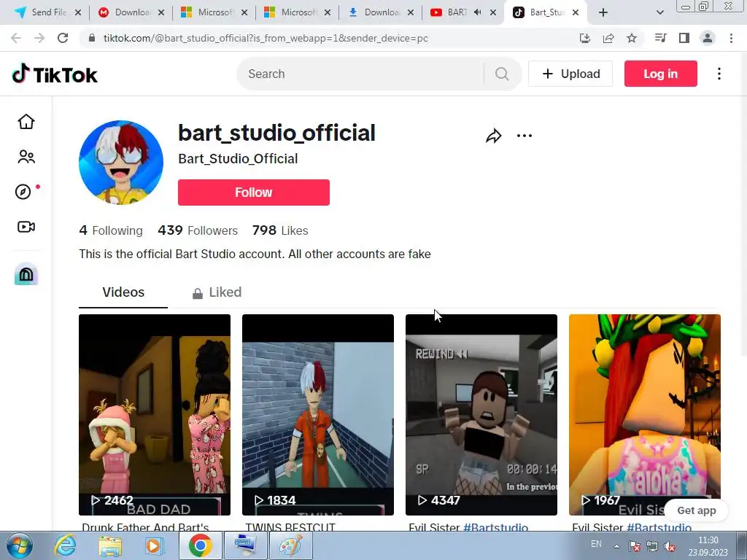Click the #Bartstudio hashtag under 4347 video
The image size is (747, 560).
click(x=495, y=527)
